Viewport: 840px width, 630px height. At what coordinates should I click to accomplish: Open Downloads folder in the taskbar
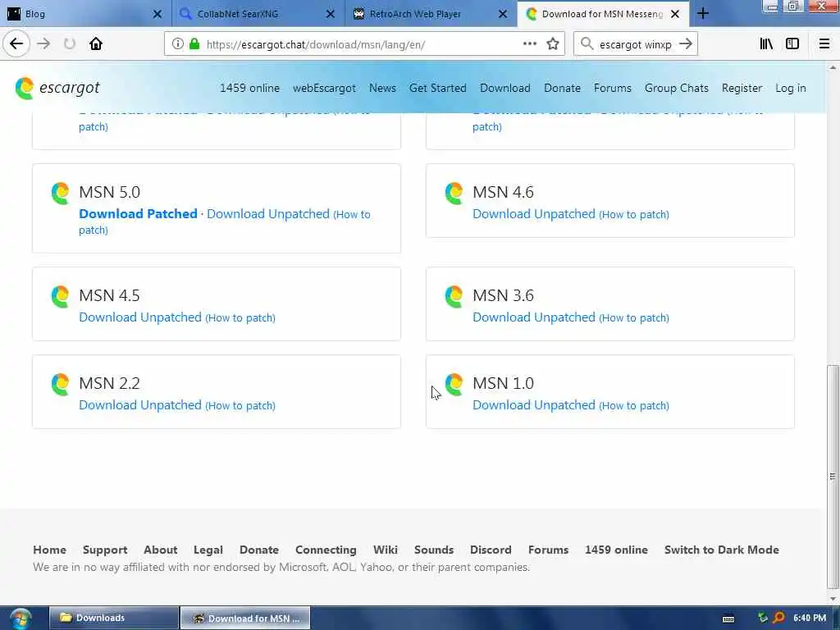point(113,619)
